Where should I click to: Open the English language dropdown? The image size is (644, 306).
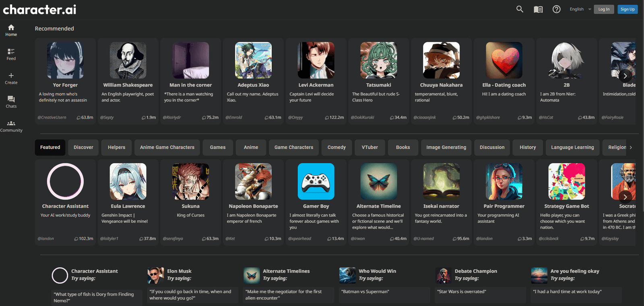580,9
